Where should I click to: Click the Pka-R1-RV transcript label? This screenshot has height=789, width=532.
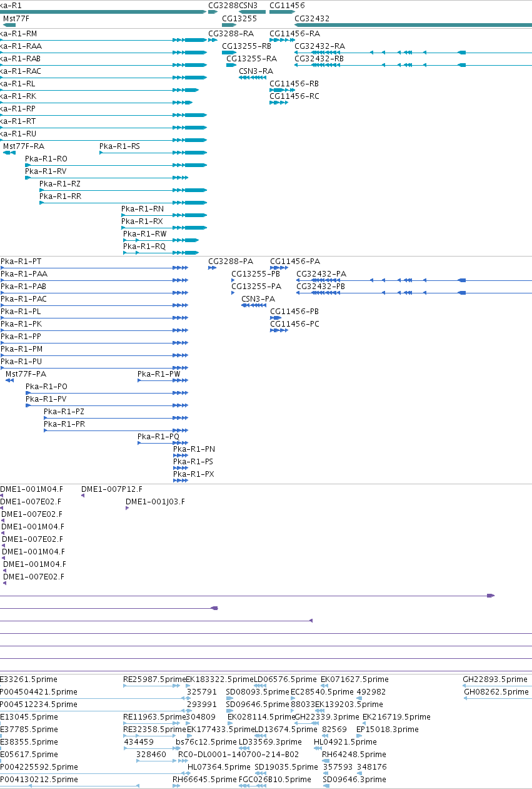pyautogui.click(x=46, y=171)
